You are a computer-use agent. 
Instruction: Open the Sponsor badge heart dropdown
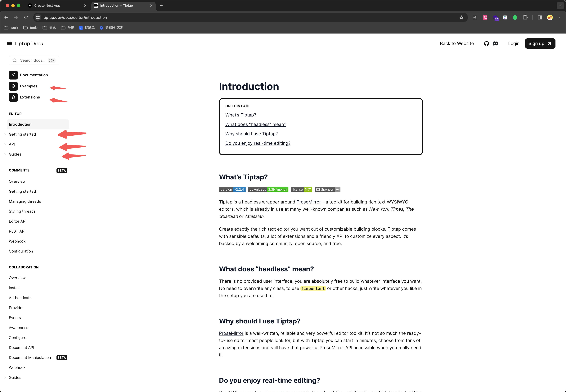(338, 189)
